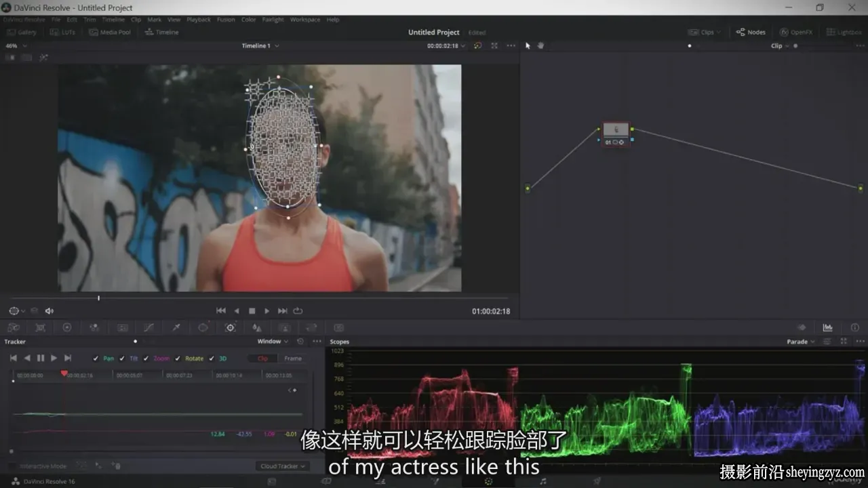Image resolution: width=868 pixels, height=488 pixels.
Task: Click the highlight wand icon above viewer
Action: coord(43,58)
